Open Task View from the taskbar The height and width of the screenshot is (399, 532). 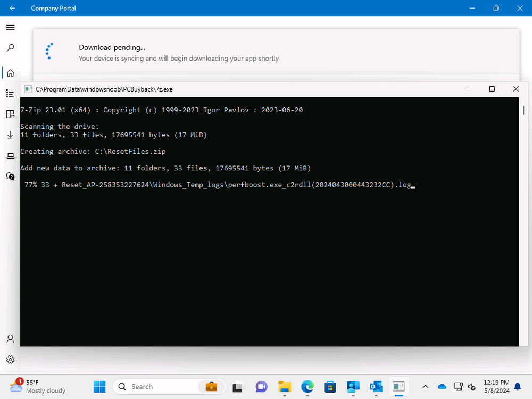click(x=238, y=386)
